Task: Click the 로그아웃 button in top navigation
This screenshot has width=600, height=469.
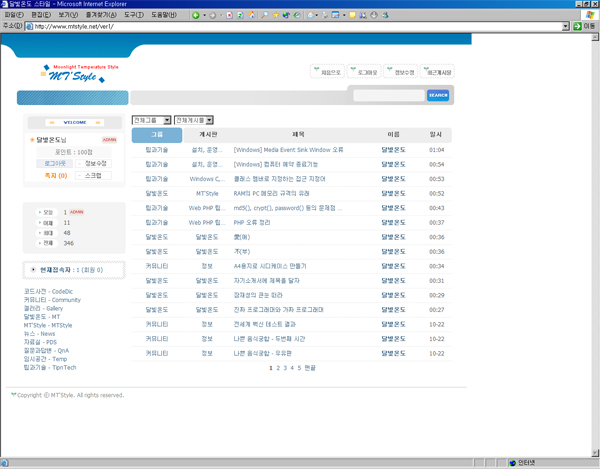Action: 365,72
